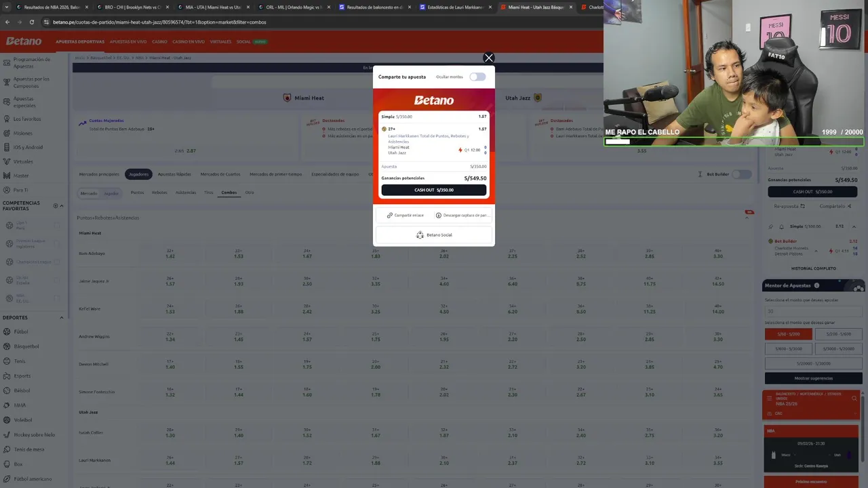Open Casino en Vivo menu item
Viewport: 868px width, 488px height.
(189, 41)
